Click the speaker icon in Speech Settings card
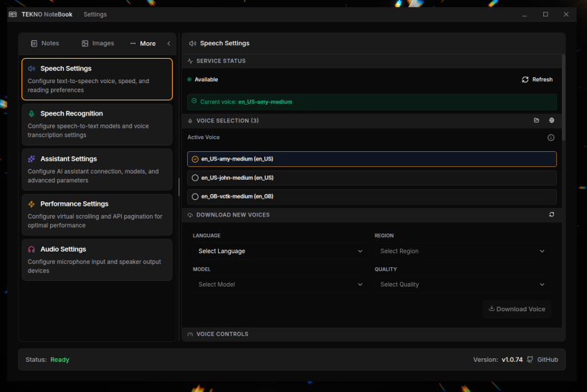 point(32,69)
